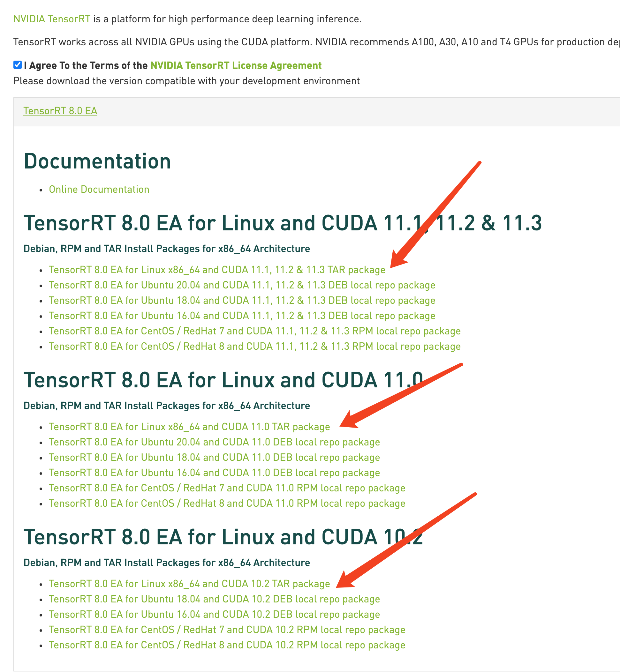Download Ubuntu 16.04 CUDA 11.1-11.3 DEB package
This screenshot has height=672, width=620.
click(x=242, y=316)
